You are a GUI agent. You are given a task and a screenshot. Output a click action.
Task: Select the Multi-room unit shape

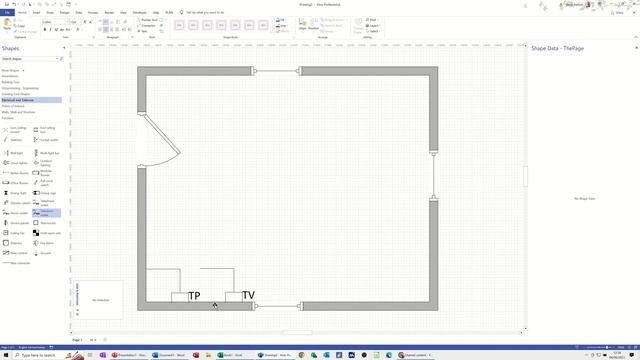tap(46, 233)
